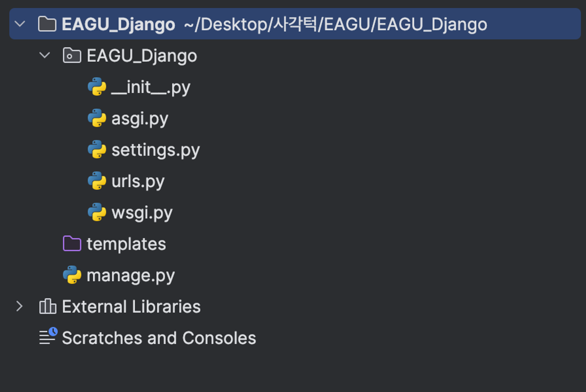Click the Python icon beside wsgi.py
The height and width of the screenshot is (392, 586).
click(x=97, y=212)
